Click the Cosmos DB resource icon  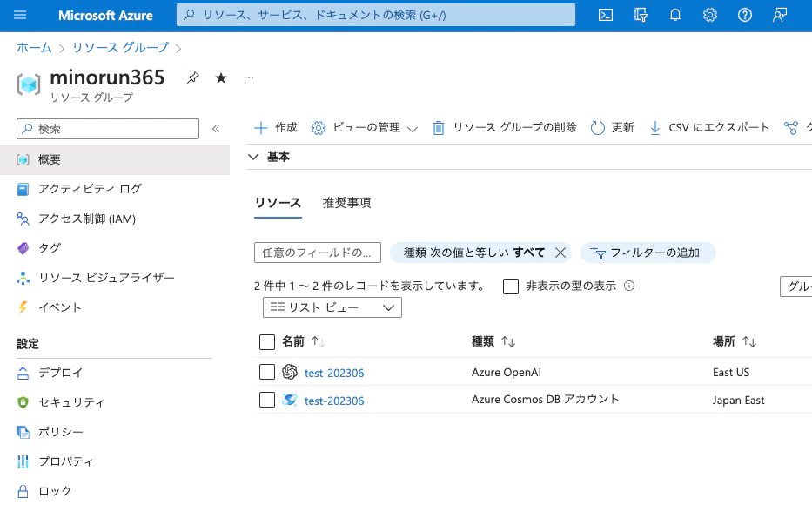coord(290,400)
